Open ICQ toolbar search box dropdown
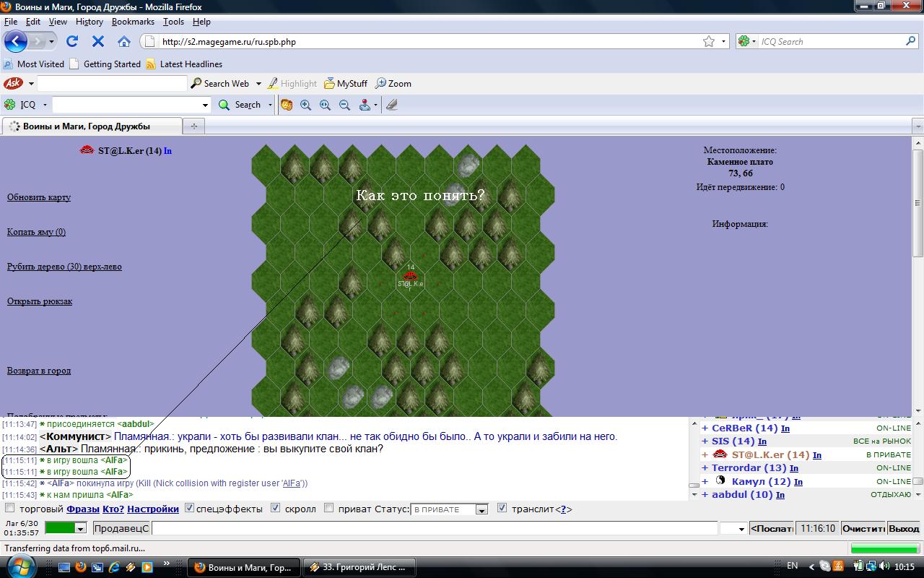The height and width of the screenshot is (578, 924). (204, 105)
